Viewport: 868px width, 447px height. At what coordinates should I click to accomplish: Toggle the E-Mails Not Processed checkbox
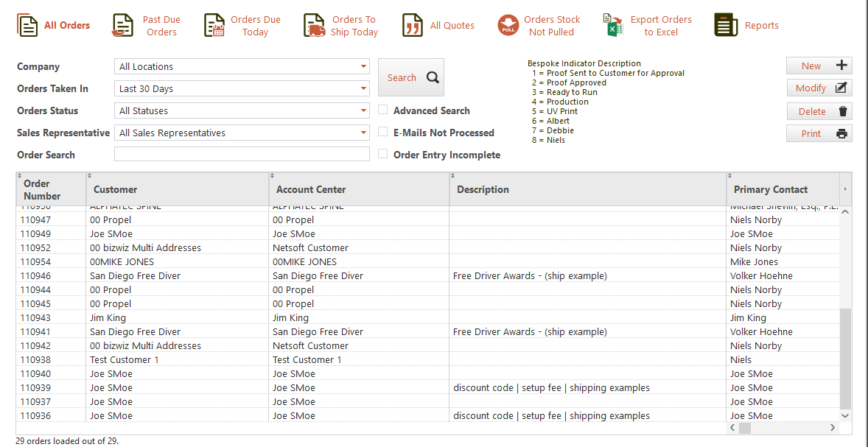[383, 133]
